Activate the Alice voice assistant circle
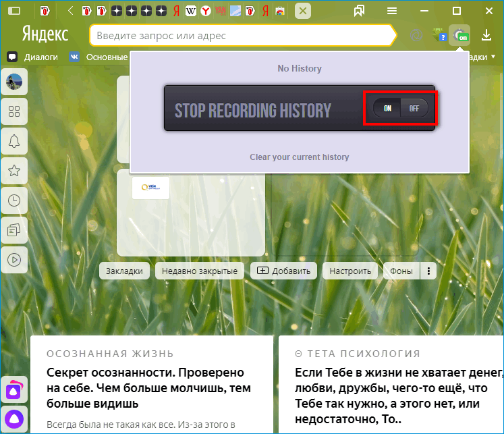This screenshot has height=434, width=504. tap(14, 419)
